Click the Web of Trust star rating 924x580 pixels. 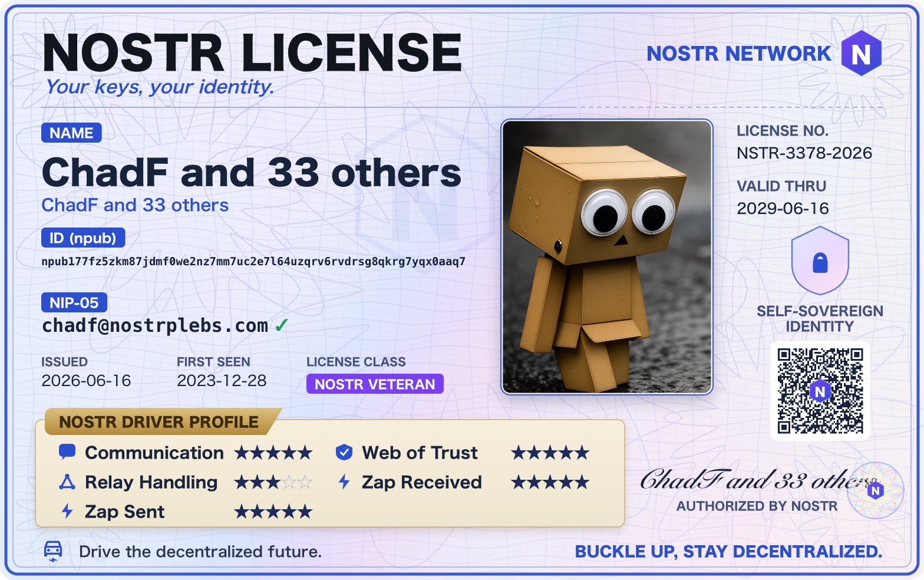[550, 453]
